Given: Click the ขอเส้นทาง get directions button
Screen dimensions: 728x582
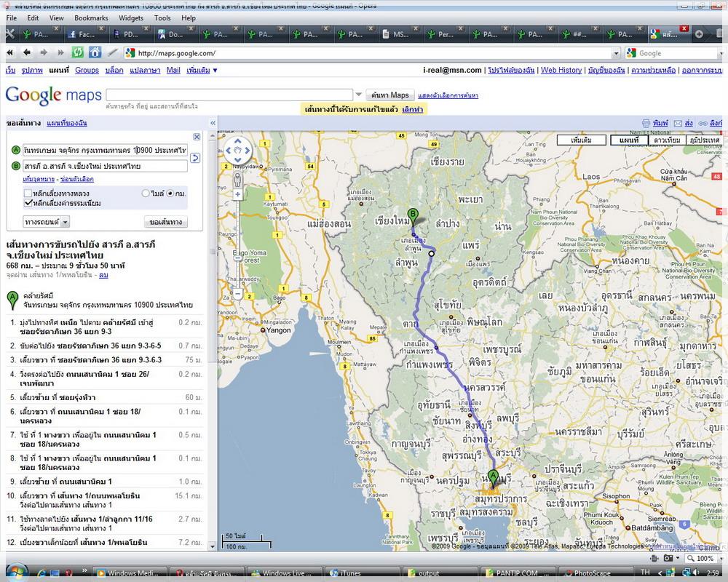Looking at the screenshot, I should [x=166, y=222].
